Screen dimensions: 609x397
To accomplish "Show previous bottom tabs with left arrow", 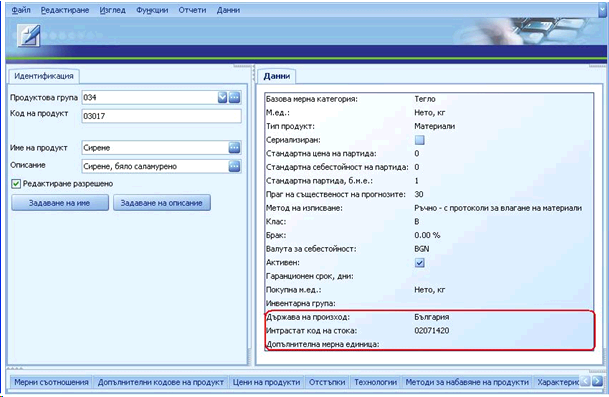I will coord(585,381).
